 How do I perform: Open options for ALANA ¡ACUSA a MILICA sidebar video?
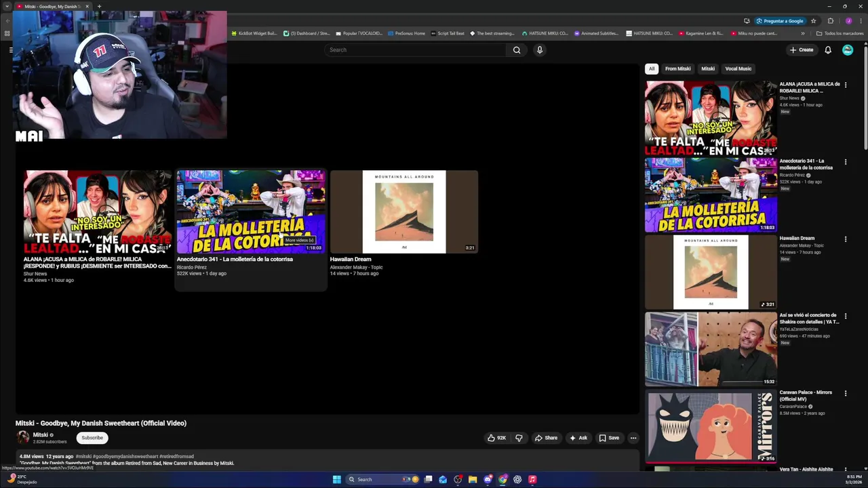pyautogui.click(x=846, y=85)
